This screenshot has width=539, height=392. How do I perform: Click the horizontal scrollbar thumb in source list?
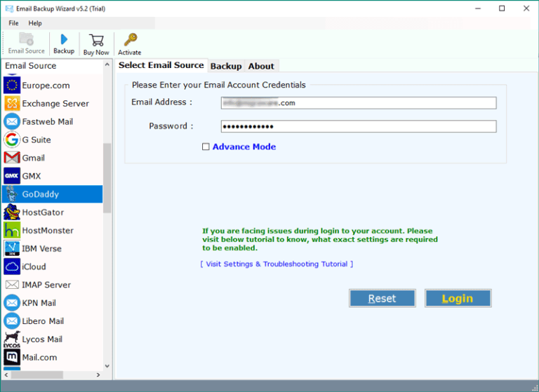(x=36, y=375)
